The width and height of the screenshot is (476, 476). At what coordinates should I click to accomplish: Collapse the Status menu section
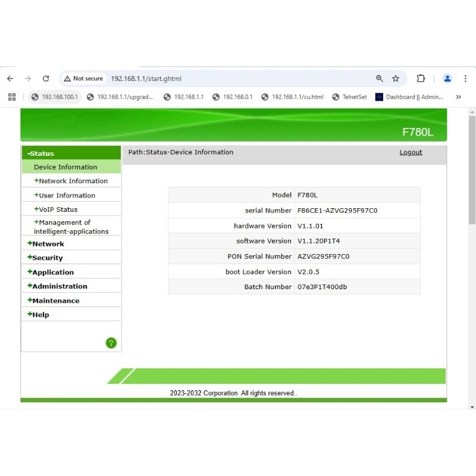point(42,154)
